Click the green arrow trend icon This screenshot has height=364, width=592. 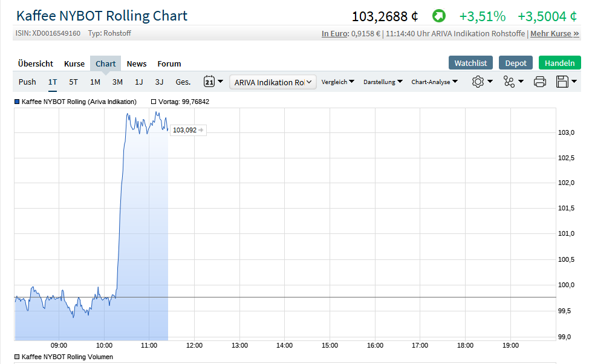coord(439,16)
